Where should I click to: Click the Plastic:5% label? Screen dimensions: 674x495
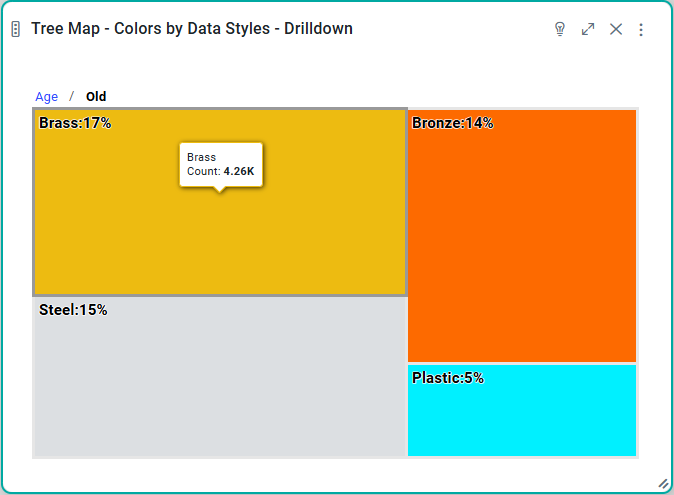(x=448, y=378)
